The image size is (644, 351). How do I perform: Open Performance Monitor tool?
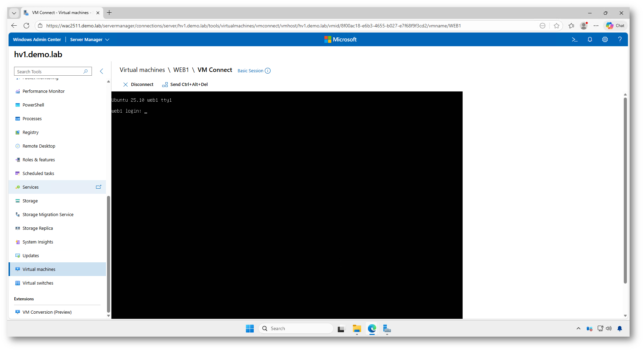[44, 91]
